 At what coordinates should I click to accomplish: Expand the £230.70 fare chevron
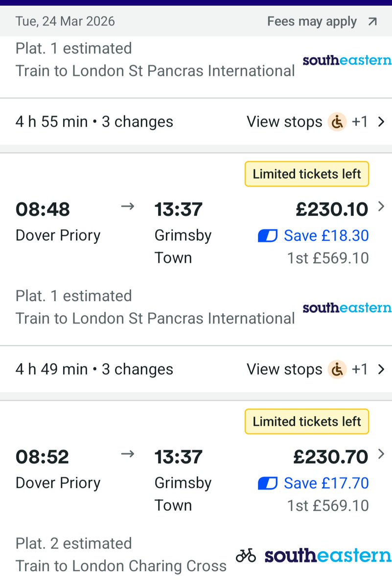click(x=382, y=455)
